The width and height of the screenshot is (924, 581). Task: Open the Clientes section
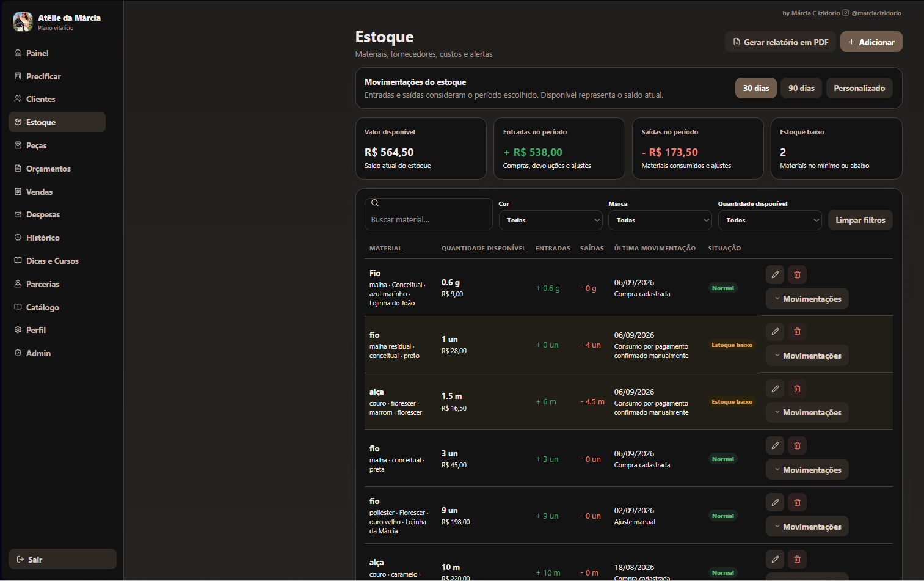(x=57, y=99)
